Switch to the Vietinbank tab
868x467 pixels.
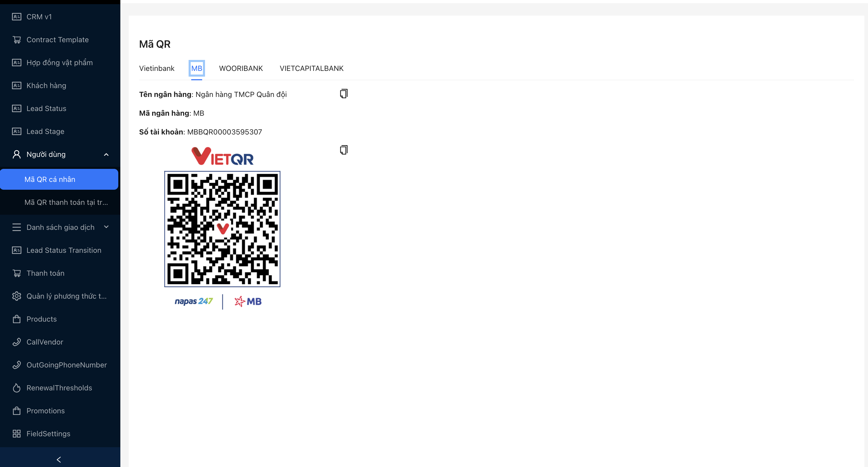(157, 69)
